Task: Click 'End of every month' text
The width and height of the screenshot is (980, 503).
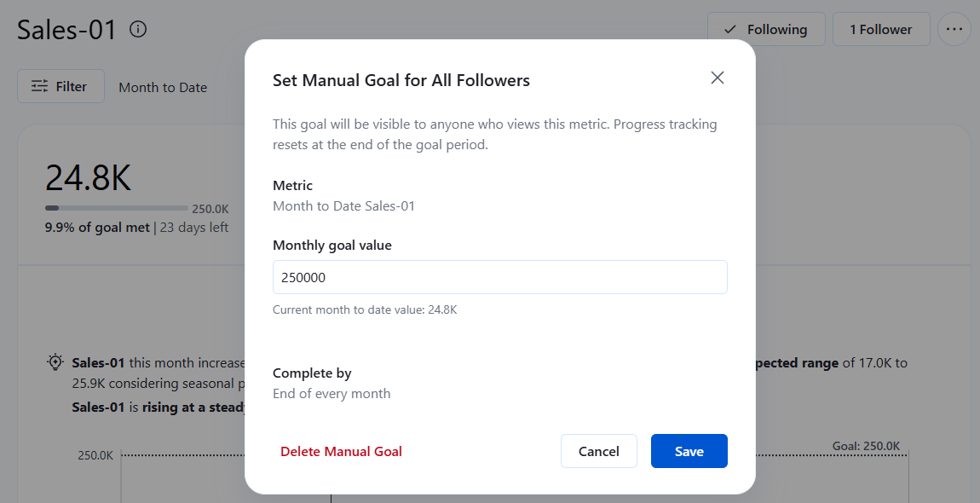Action: (x=331, y=394)
